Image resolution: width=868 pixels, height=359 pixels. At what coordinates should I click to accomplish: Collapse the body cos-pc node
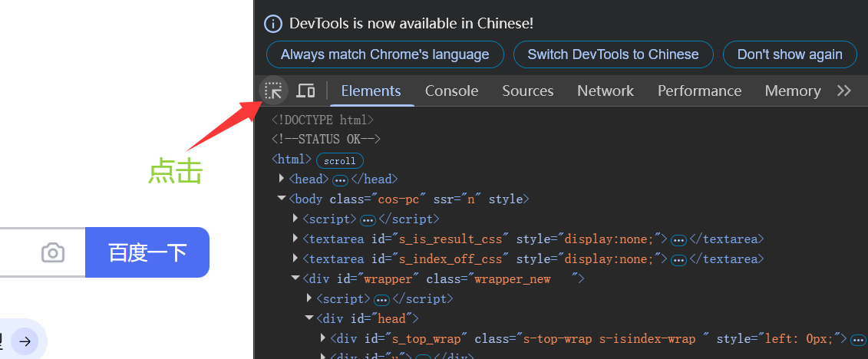pyautogui.click(x=282, y=198)
